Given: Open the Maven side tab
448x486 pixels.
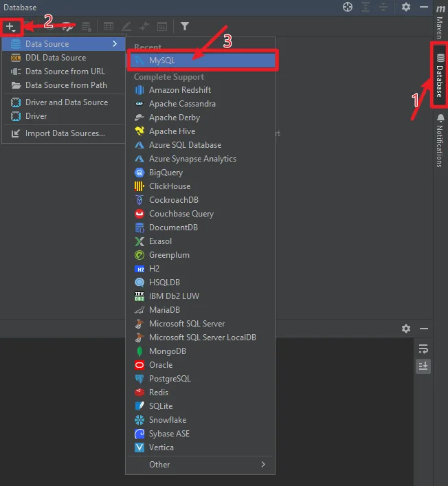Looking at the screenshot, I should coord(440,22).
